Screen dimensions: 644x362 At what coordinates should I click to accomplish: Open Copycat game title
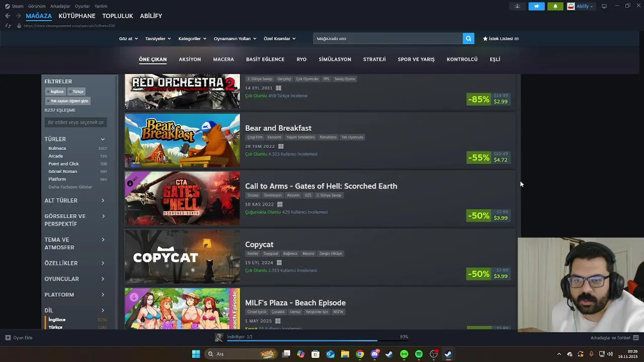click(259, 244)
